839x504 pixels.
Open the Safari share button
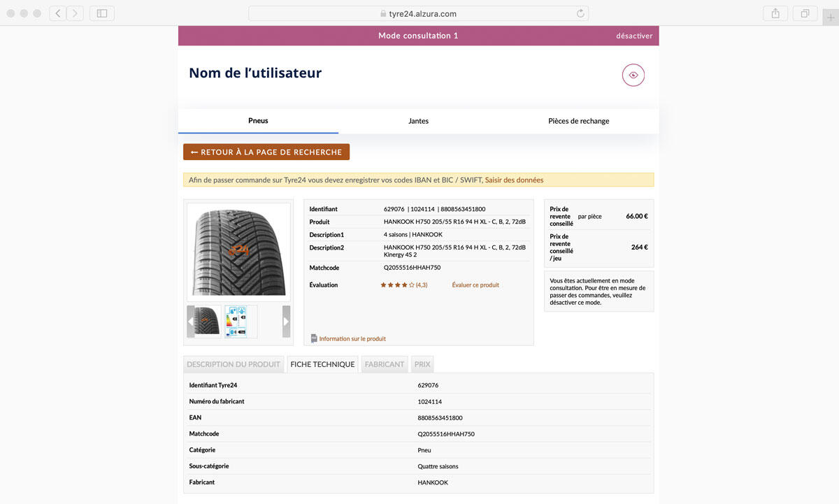tap(775, 13)
